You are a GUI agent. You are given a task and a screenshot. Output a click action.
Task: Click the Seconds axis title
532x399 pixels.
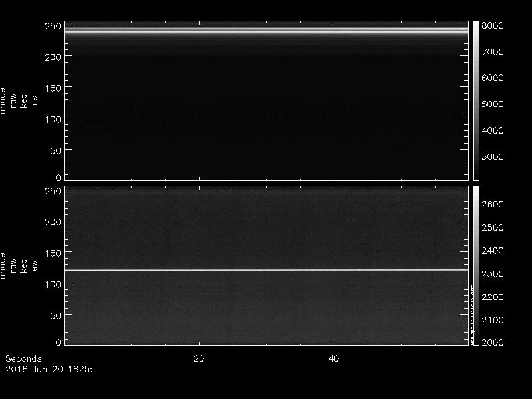pyautogui.click(x=23, y=359)
